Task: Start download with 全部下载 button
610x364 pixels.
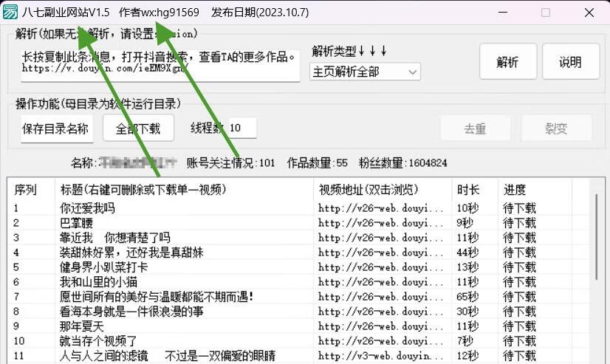Action: tap(138, 128)
